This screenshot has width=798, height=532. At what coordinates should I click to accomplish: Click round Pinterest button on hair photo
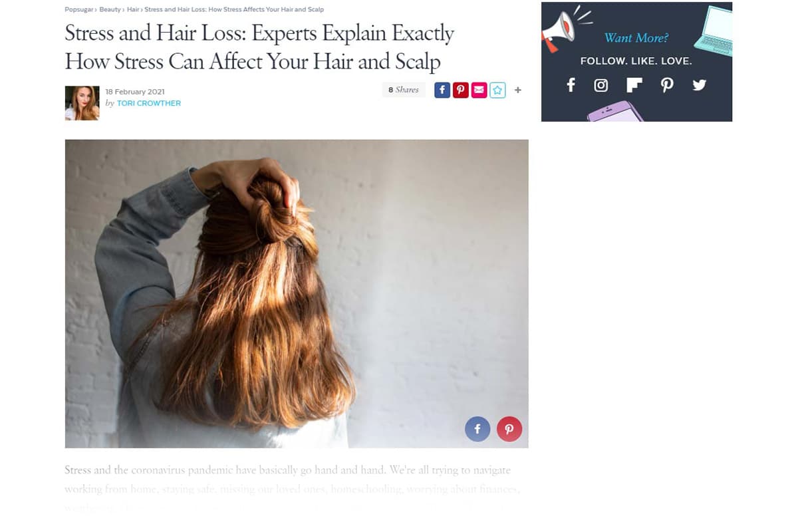coord(509,430)
